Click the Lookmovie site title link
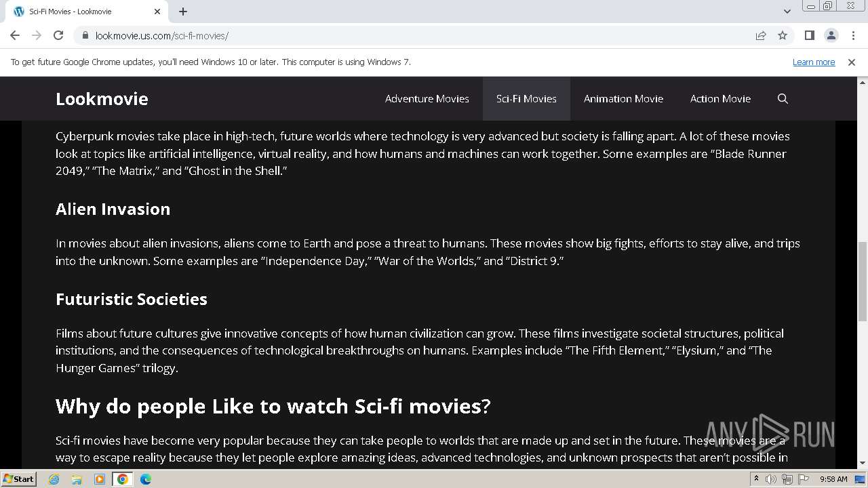The image size is (868, 488). point(102,99)
